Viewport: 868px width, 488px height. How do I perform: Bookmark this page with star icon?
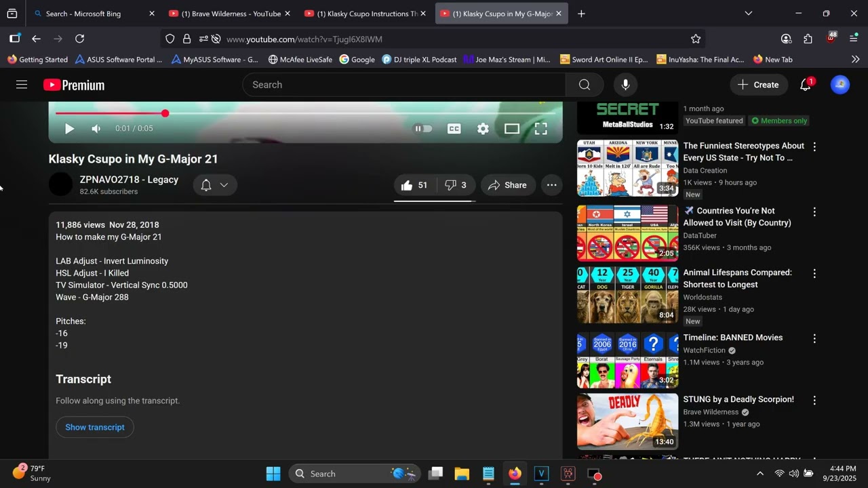click(x=696, y=39)
